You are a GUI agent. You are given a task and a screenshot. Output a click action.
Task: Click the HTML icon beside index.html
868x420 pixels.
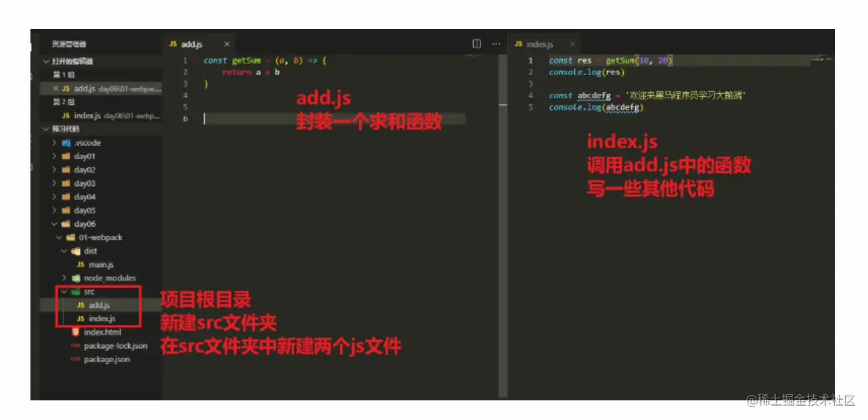[x=76, y=332]
